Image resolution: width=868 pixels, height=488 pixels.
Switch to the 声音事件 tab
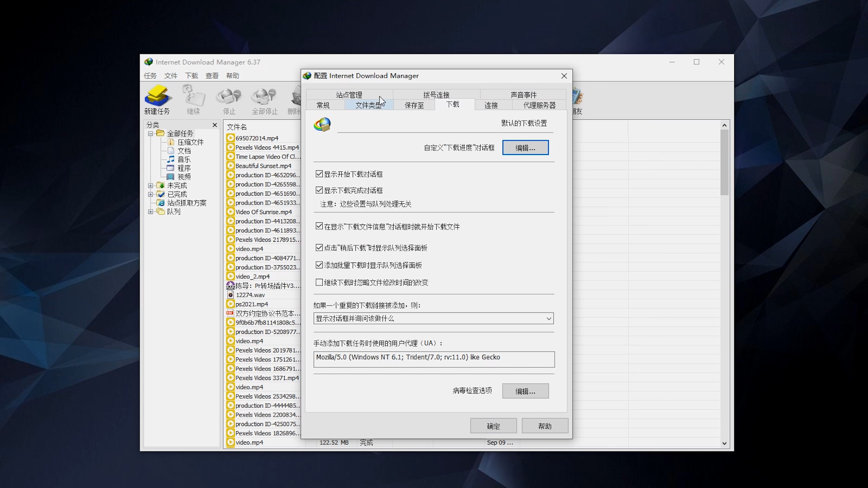tap(524, 95)
